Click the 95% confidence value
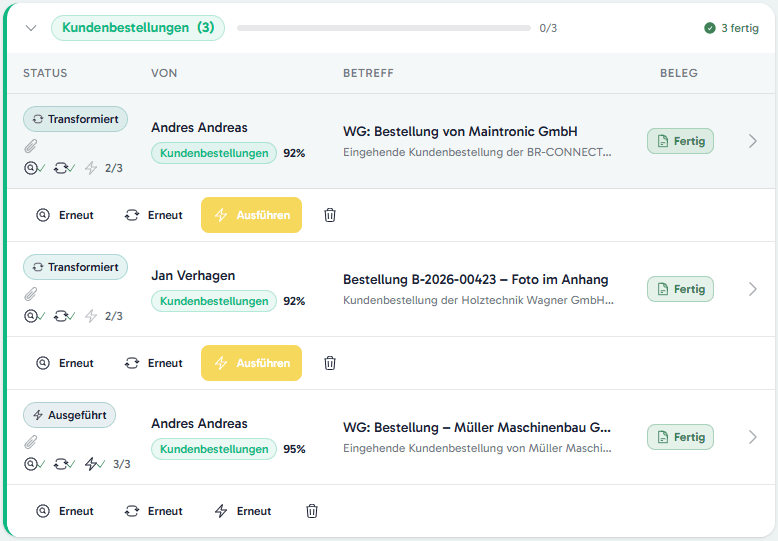 (294, 449)
